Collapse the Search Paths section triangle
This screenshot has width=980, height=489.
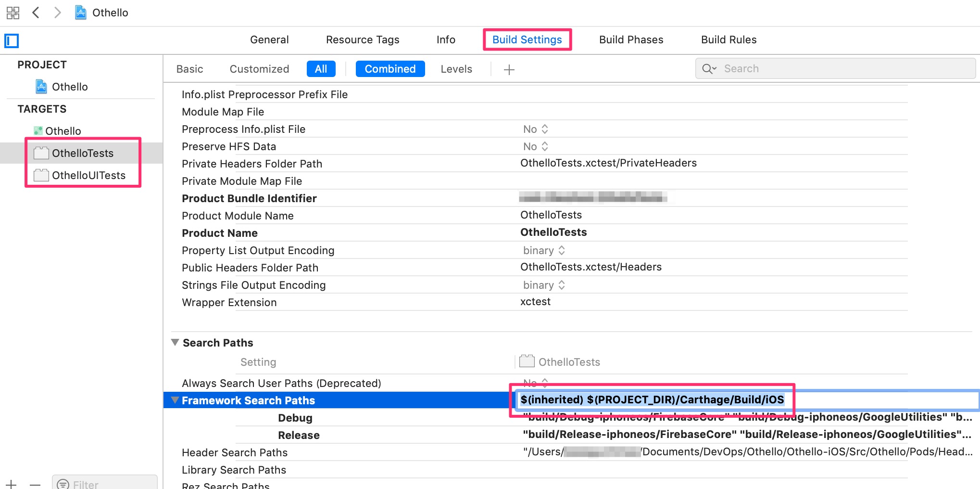[175, 342]
